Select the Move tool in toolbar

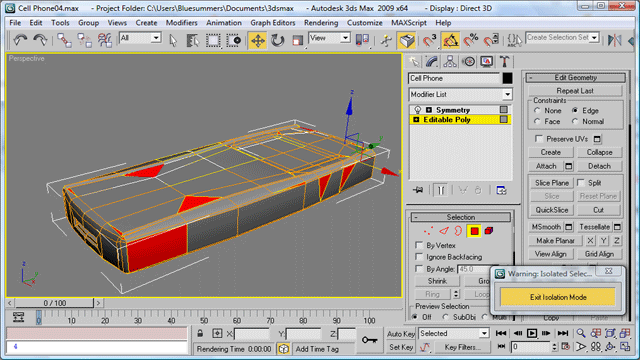258,40
